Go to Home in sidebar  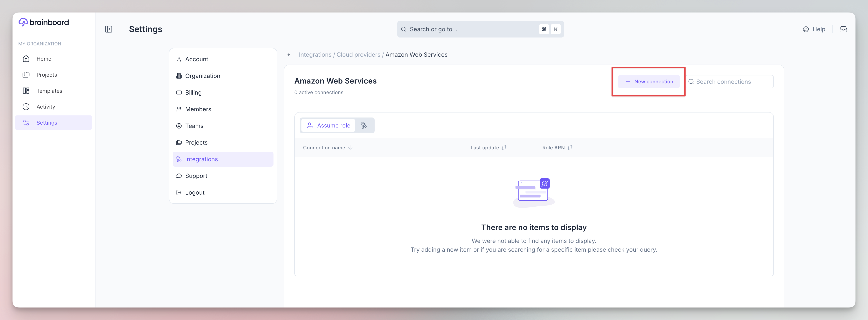click(44, 59)
